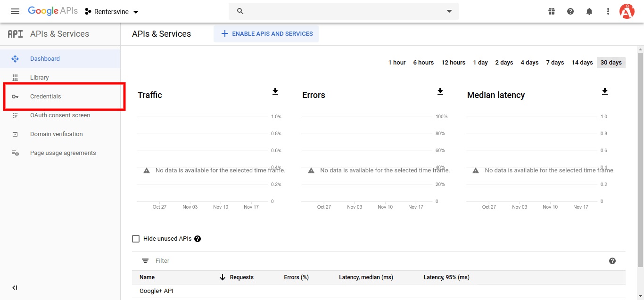Download the Median latency chart data
644x300 pixels.
click(x=605, y=92)
